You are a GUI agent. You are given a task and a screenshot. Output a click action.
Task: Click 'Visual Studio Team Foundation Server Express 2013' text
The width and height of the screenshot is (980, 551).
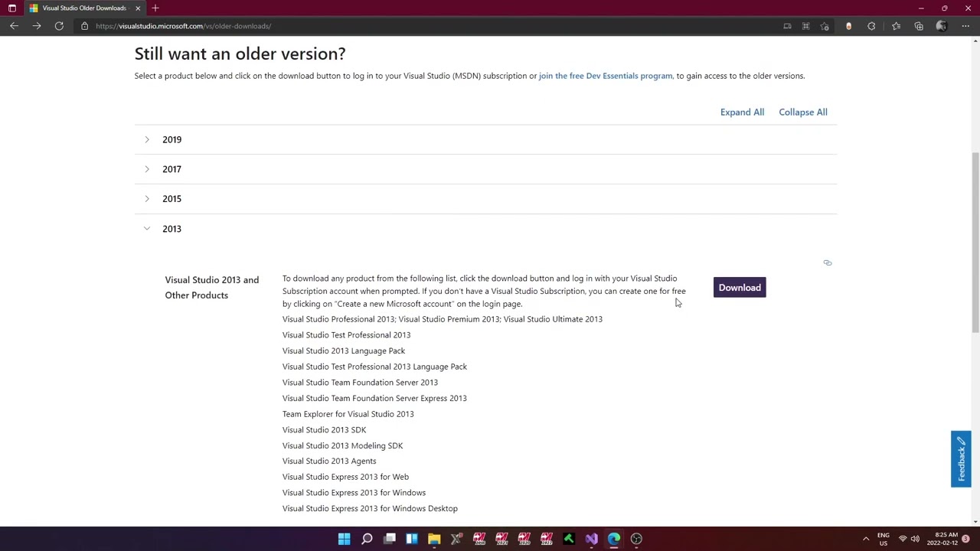(374, 398)
